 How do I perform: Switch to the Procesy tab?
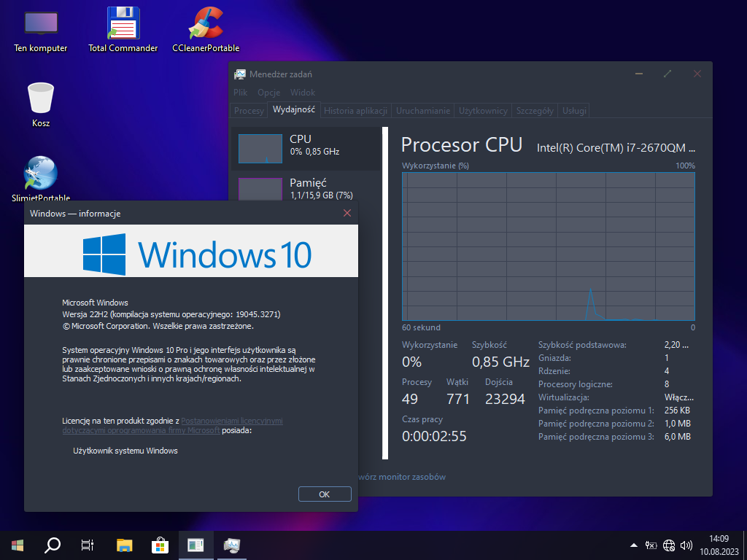point(249,111)
